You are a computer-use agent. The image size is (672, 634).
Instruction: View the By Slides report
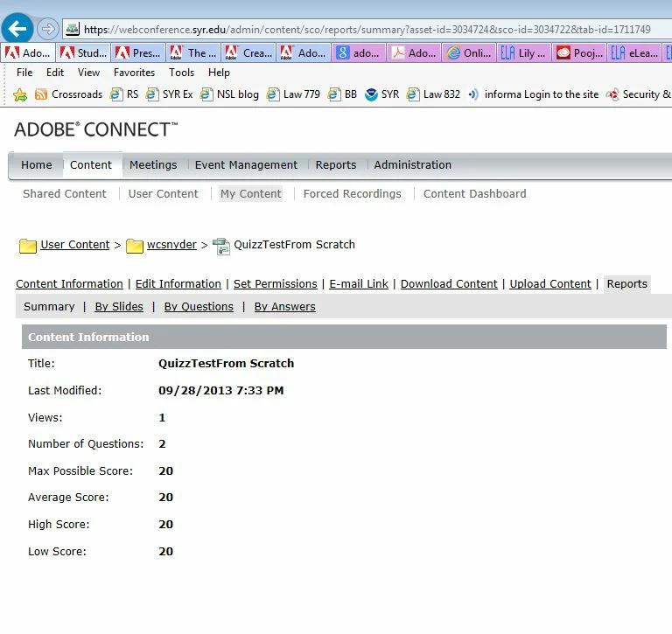pos(119,307)
